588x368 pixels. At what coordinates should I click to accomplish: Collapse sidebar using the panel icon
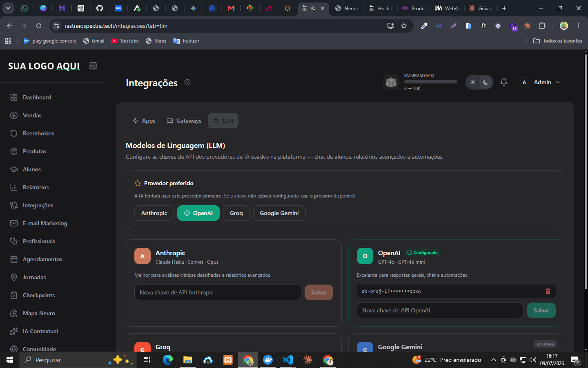(x=93, y=66)
